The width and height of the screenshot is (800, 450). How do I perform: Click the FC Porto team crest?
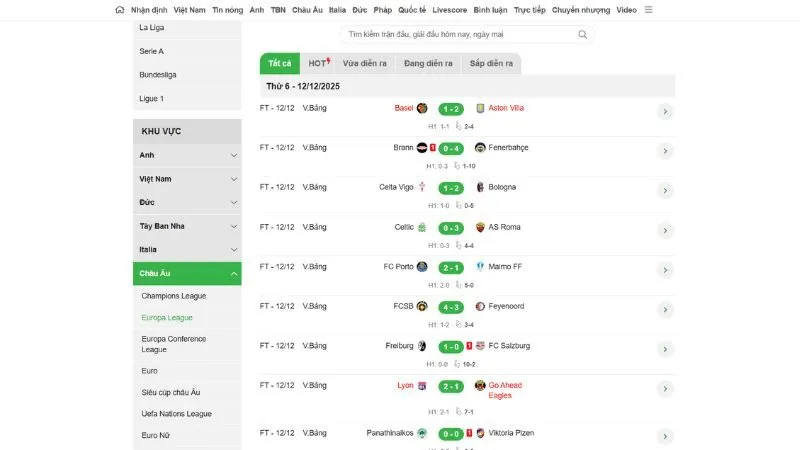[422, 267]
